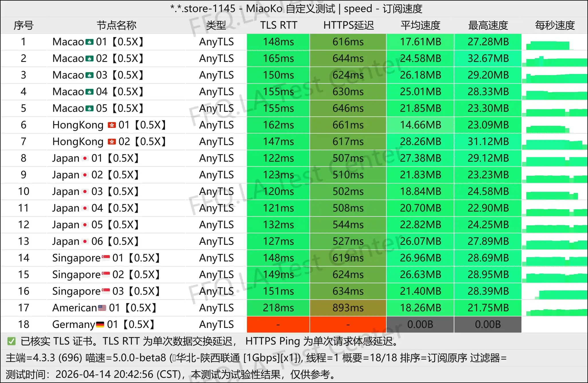Click the AnyTLS type for Macao 01
588x383 pixels.
click(x=217, y=42)
